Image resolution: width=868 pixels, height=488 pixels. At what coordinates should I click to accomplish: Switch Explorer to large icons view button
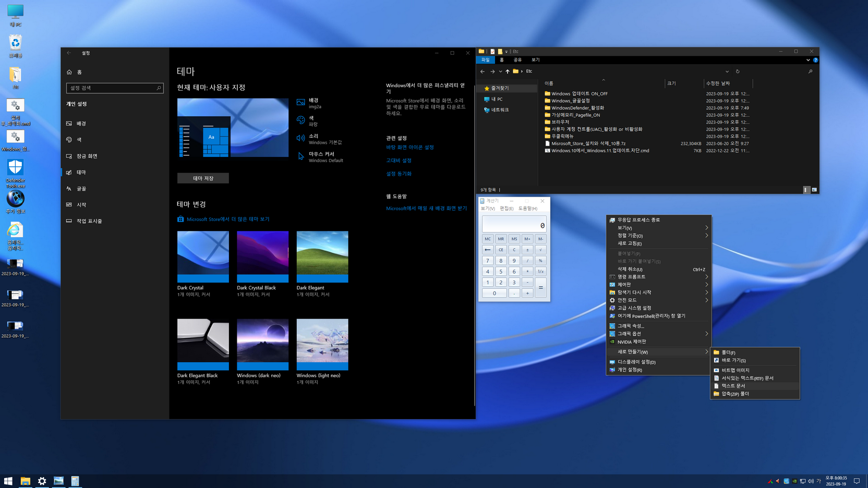[x=814, y=190]
